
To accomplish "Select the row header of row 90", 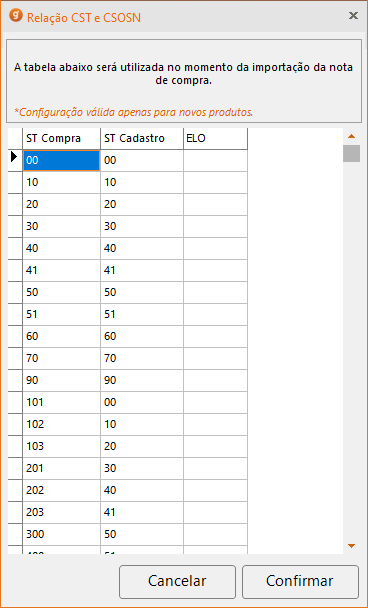I will (15, 380).
